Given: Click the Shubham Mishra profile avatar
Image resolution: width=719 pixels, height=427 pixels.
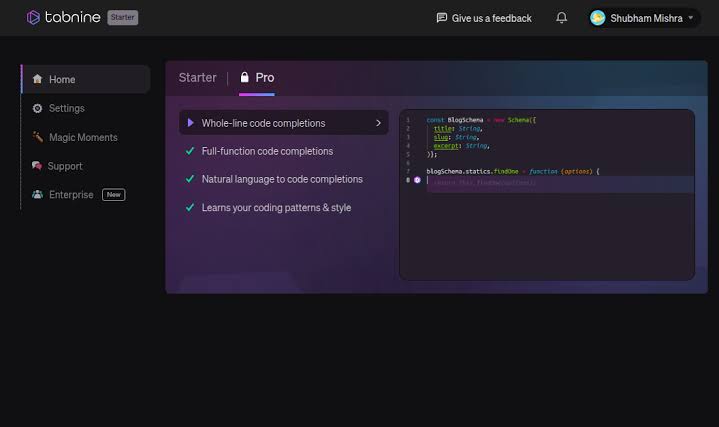Looking at the screenshot, I should click(x=597, y=18).
